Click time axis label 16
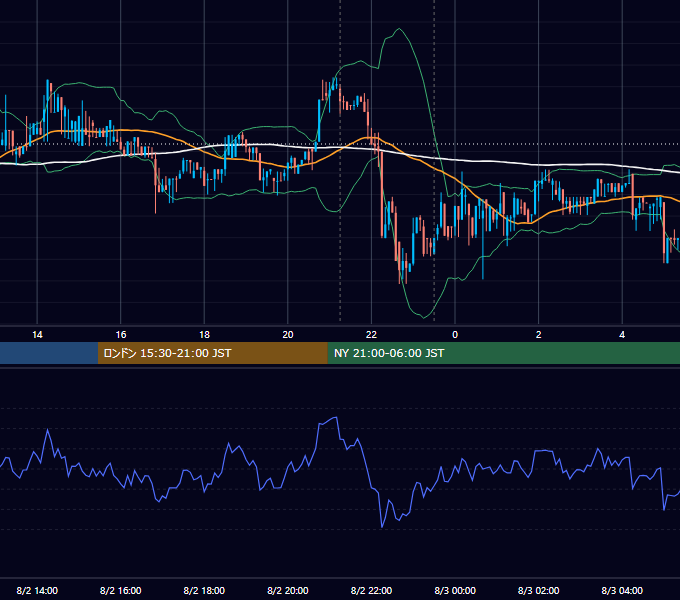 pyautogui.click(x=121, y=335)
